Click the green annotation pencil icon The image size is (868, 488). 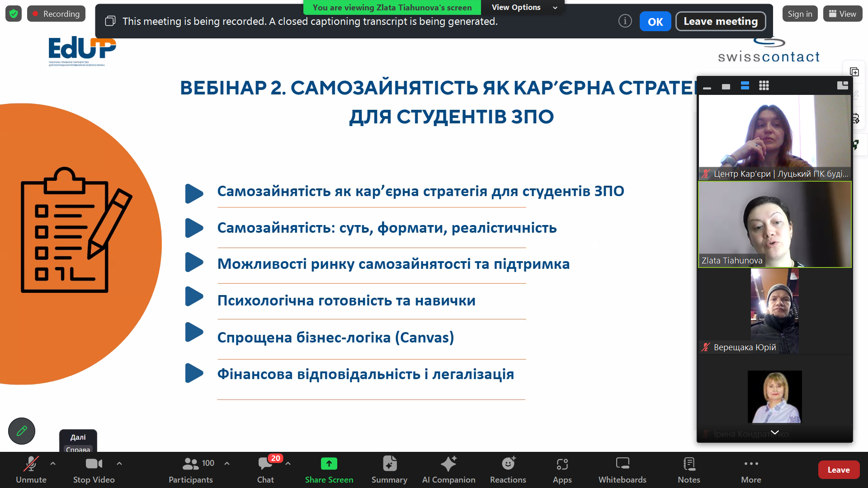click(x=22, y=431)
